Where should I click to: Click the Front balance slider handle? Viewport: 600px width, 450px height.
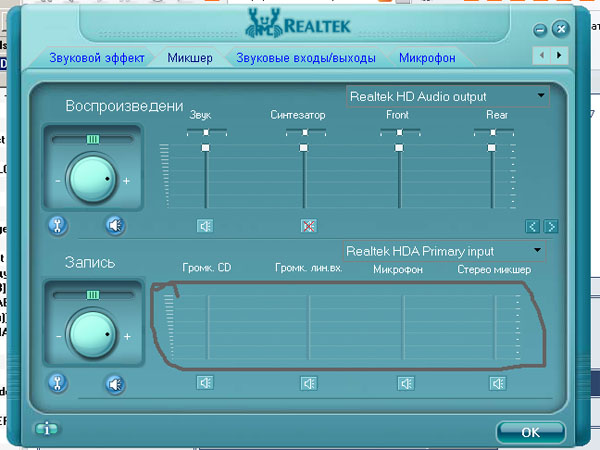399,132
